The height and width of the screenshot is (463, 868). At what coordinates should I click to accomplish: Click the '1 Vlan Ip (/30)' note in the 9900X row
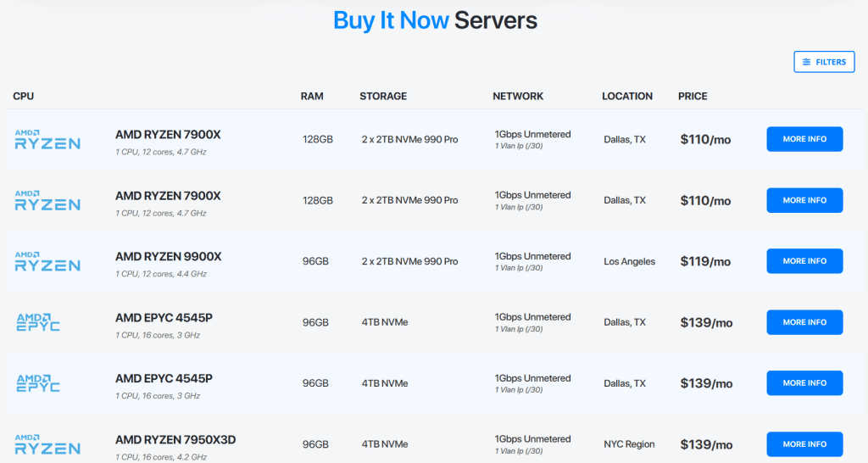point(519,268)
